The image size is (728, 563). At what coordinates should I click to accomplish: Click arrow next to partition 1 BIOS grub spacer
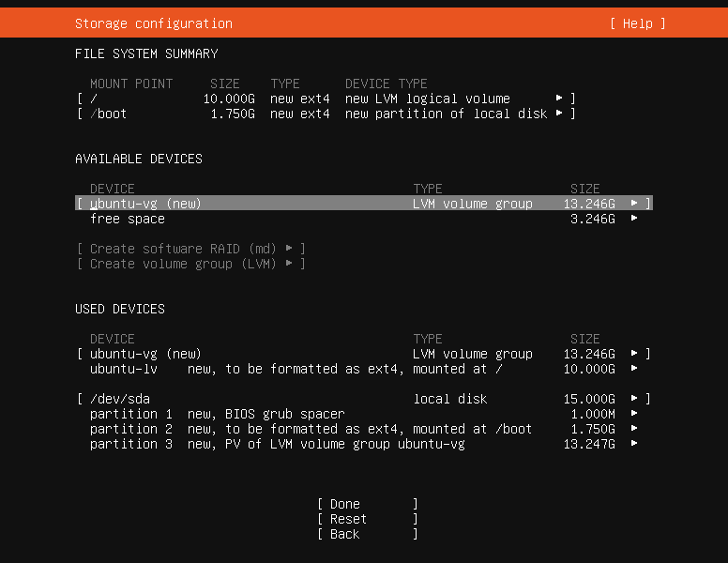click(634, 414)
